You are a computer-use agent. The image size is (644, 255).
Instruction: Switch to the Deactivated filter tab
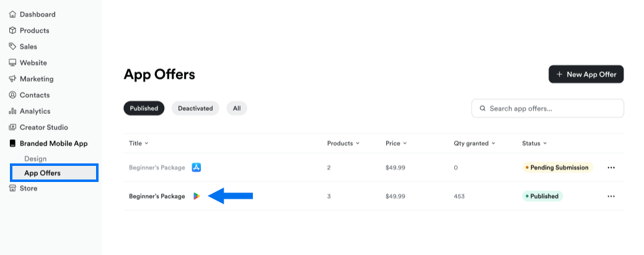[x=195, y=108]
